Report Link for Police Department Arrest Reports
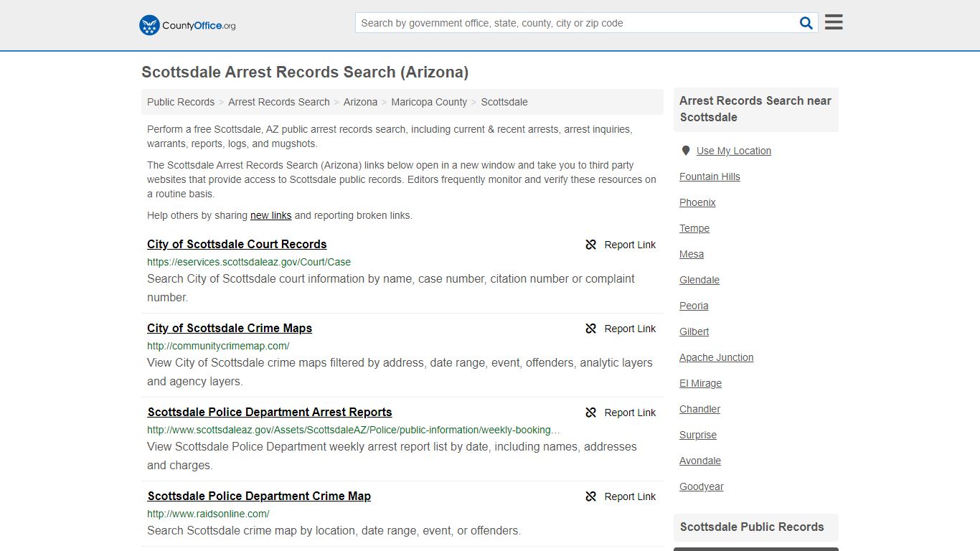 [x=630, y=413]
